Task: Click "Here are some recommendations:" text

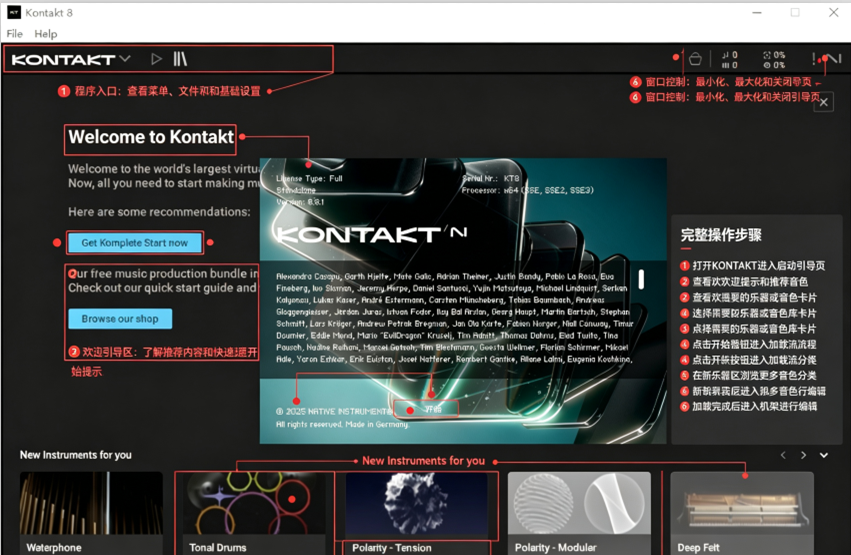Action: click(160, 212)
